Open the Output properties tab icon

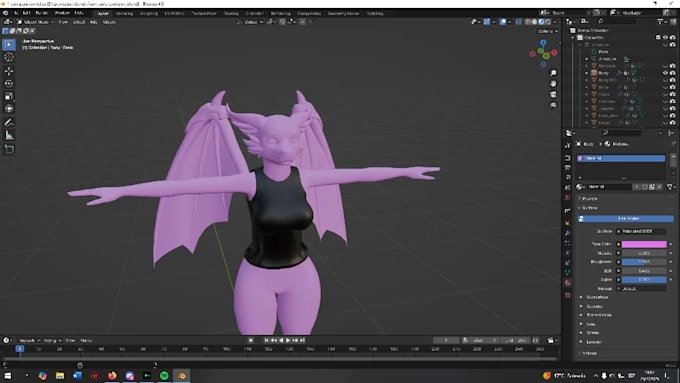click(568, 168)
